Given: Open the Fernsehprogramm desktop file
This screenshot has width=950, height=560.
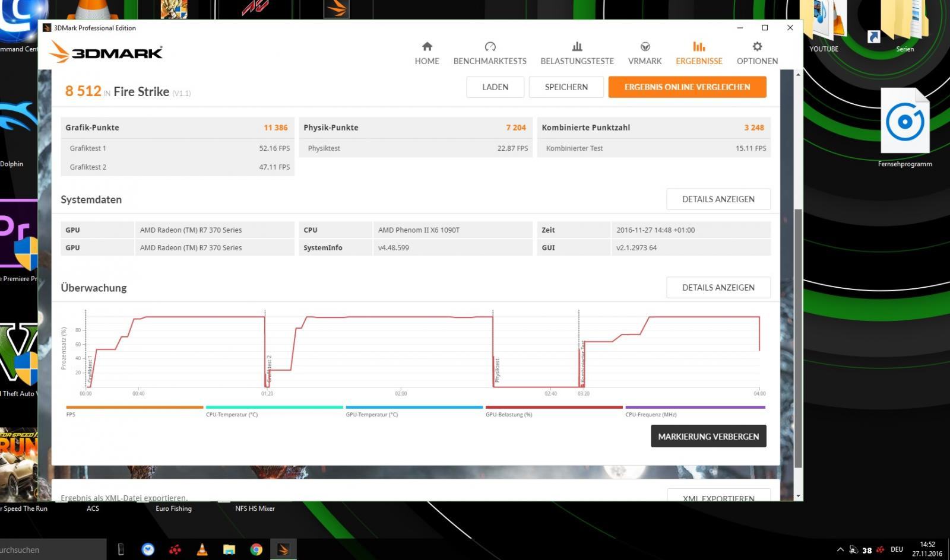Looking at the screenshot, I should 905,128.
